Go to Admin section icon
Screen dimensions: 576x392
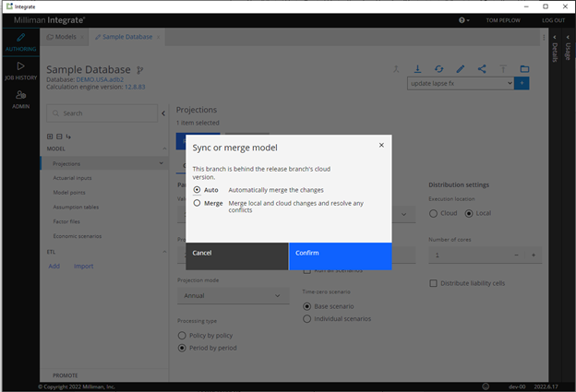(20, 100)
